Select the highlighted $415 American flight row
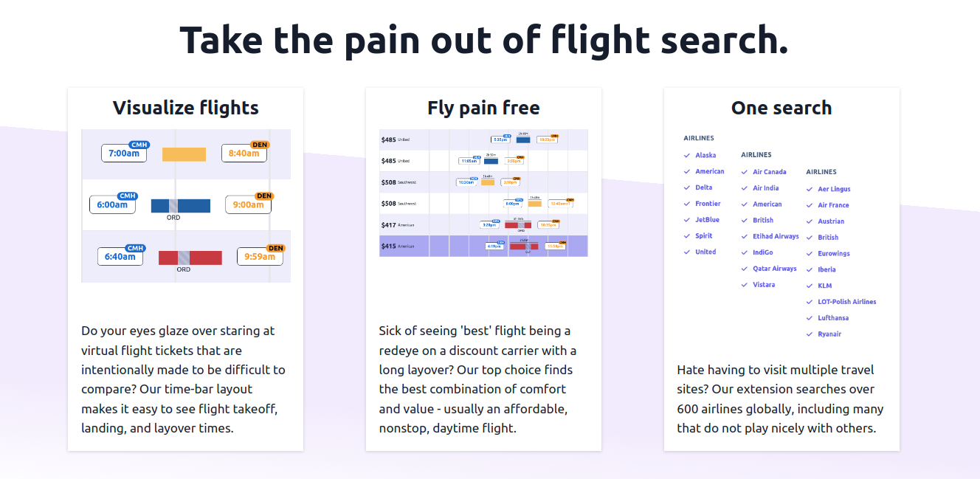 point(483,246)
